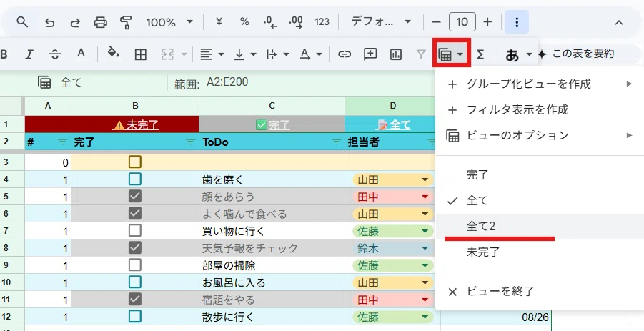
Task: Open the borders tool
Action: pos(141,54)
